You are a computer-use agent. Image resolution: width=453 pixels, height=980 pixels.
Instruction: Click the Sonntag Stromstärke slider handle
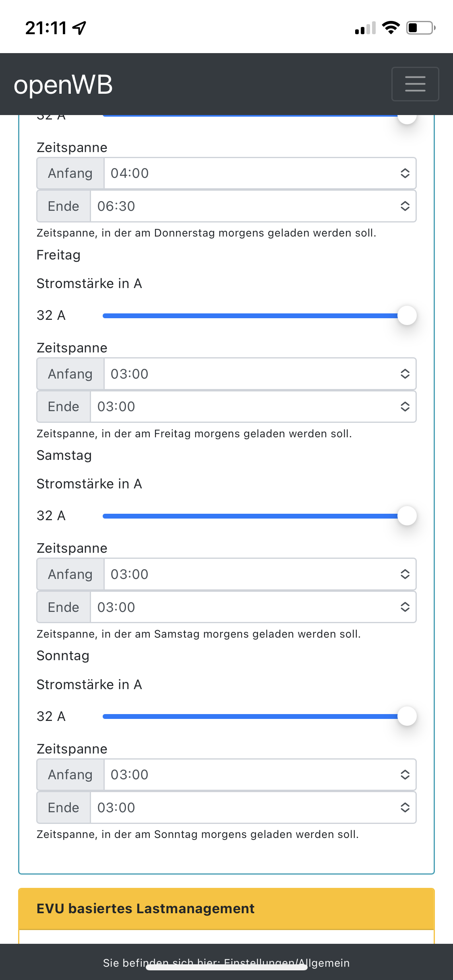click(407, 716)
